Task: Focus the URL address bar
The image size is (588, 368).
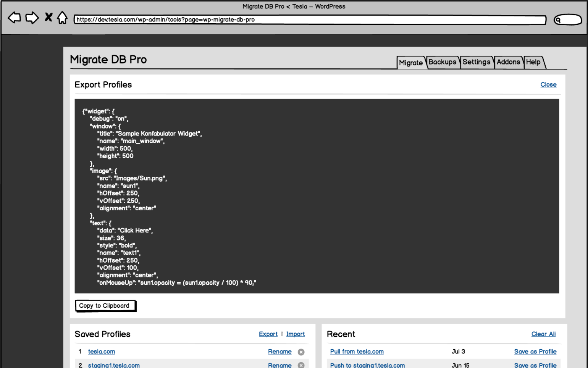Action: pyautogui.click(x=310, y=20)
